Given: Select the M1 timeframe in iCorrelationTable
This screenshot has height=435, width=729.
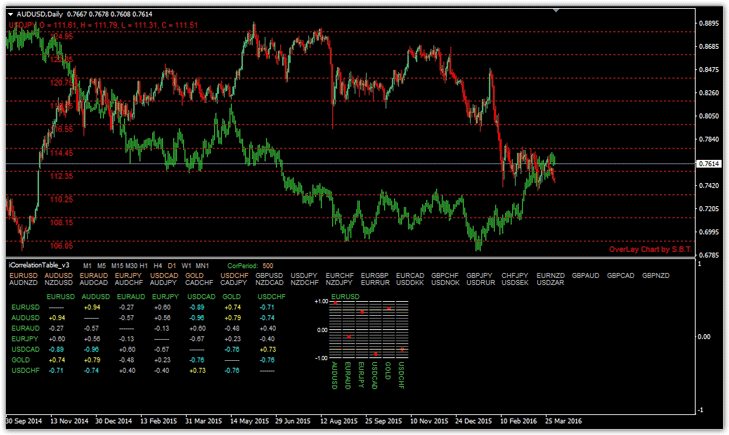Looking at the screenshot, I should point(87,265).
